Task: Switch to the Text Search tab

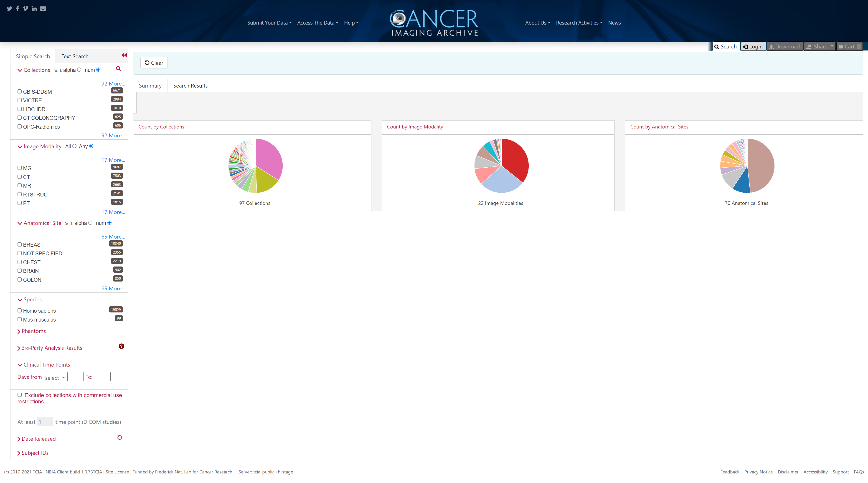Action: pos(75,56)
